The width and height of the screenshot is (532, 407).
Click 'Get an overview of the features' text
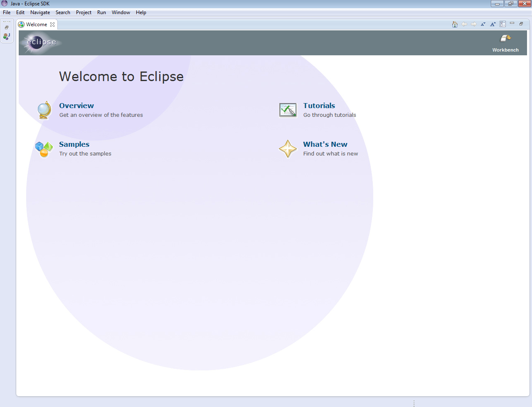pyautogui.click(x=101, y=115)
